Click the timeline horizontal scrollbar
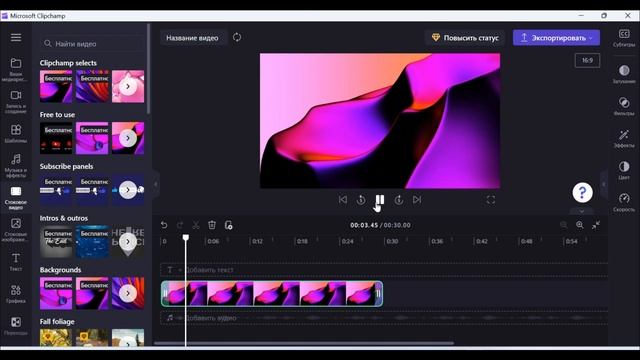 point(304,343)
